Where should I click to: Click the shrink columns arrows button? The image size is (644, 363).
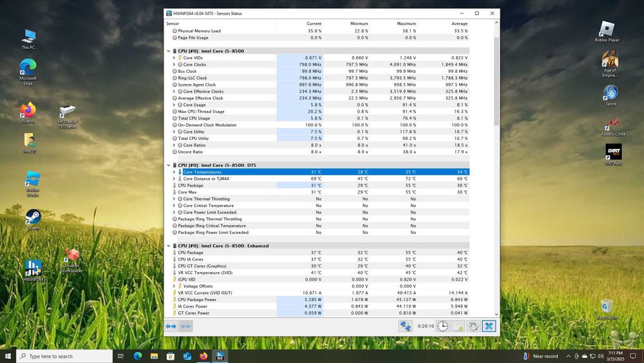pos(185,326)
